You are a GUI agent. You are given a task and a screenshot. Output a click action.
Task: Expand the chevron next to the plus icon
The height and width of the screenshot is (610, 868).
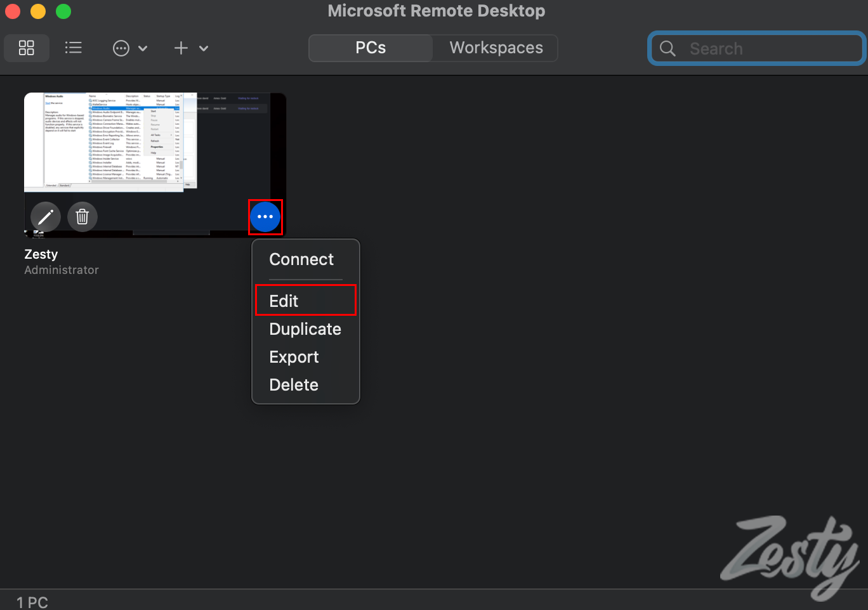pyautogui.click(x=204, y=48)
